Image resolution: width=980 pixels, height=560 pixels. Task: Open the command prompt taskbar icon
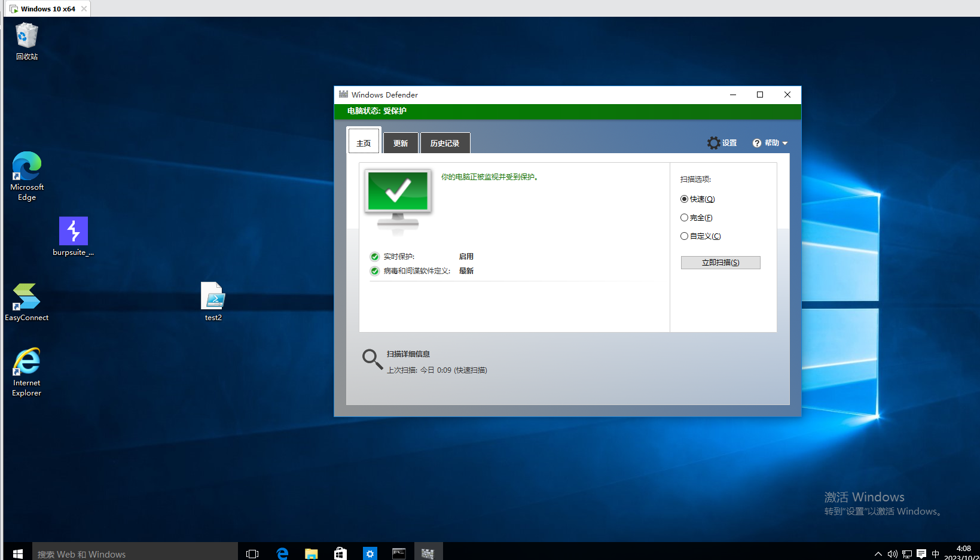[x=399, y=553]
